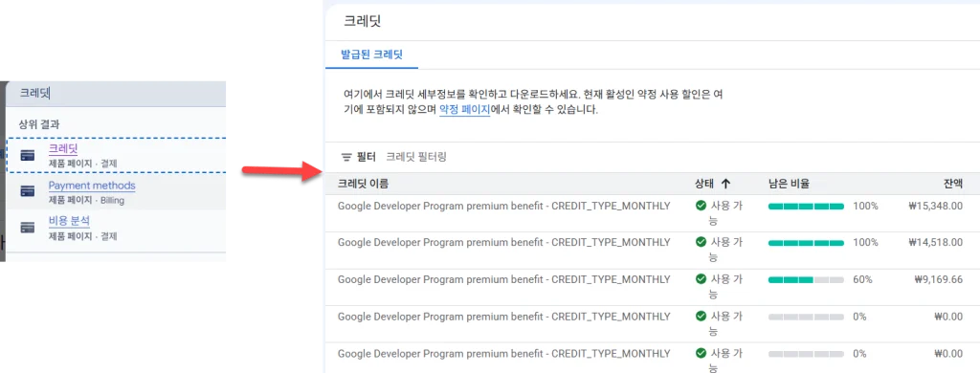Click the card icon next to Payment methods
Image resolution: width=980 pixels, height=373 pixels.
(27, 191)
